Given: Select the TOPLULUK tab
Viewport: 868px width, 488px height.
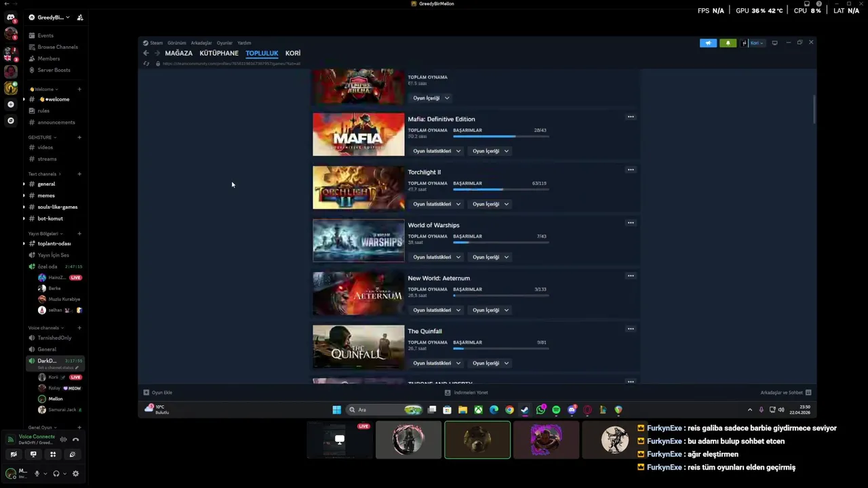Looking at the screenshot, I should (262, 53).
